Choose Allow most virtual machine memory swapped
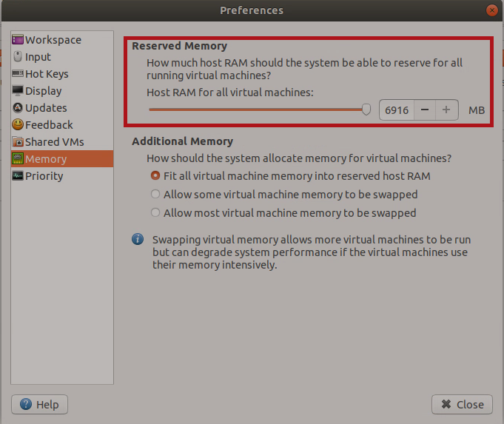The image size is (504, 424). [x=155, y=212]
